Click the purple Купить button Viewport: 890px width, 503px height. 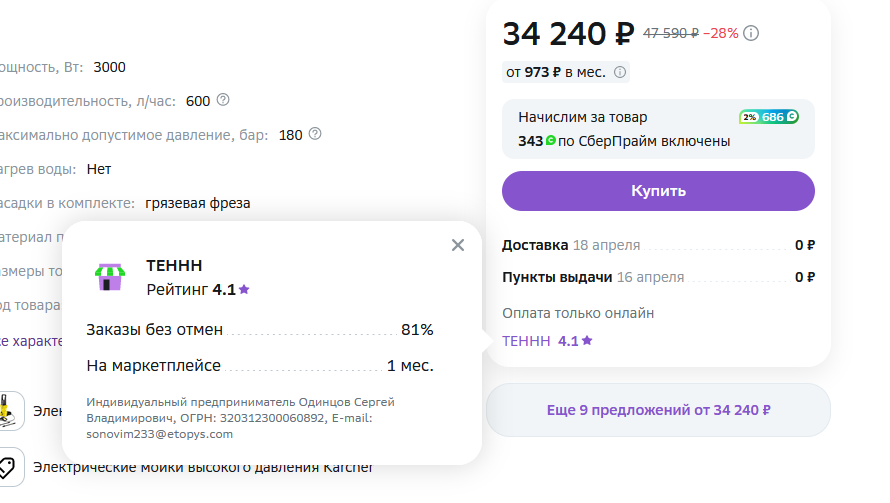(658, 191)
